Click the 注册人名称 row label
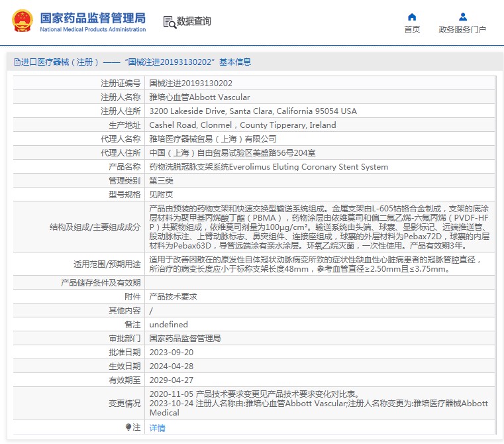This screenshot has width=504, height=444. [x=121, y=97]
